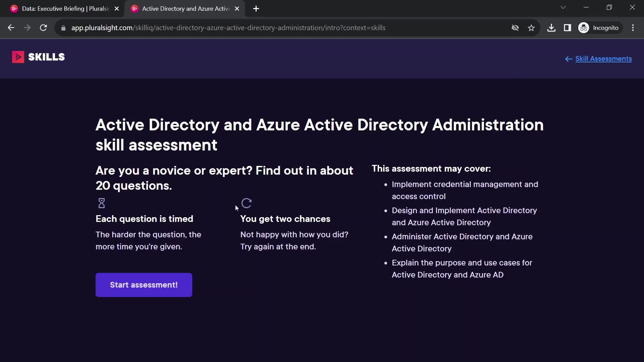Click 'Administer Active Directory and Azure' bullet
Viewport: 644px width, 362px height.
coord(462,243)
